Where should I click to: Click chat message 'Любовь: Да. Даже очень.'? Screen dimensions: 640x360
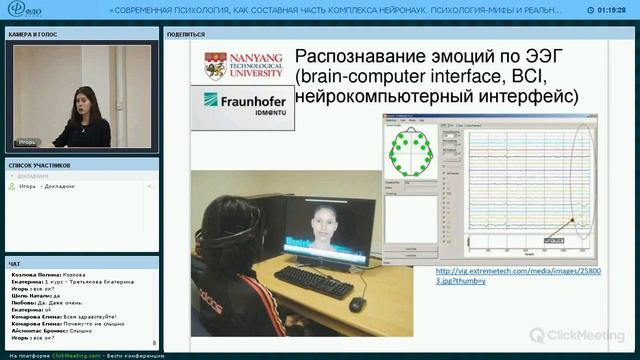(x=47, y=303)
